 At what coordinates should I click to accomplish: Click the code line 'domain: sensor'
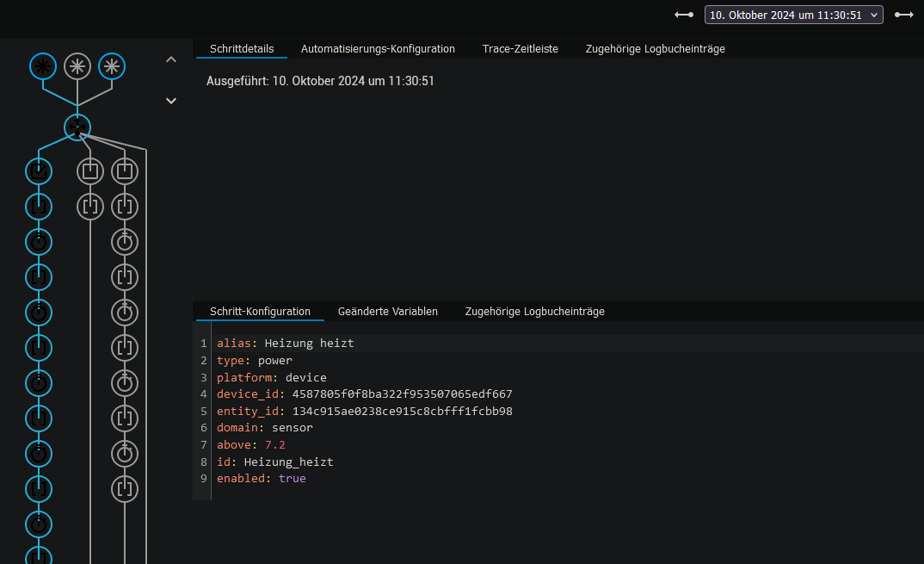(265, 428)
